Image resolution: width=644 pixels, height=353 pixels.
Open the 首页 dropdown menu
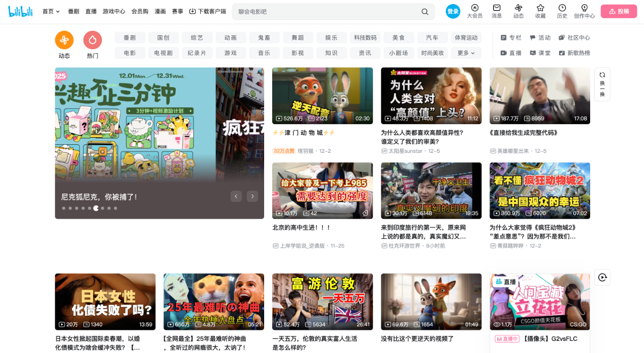[x=50, y=11]
